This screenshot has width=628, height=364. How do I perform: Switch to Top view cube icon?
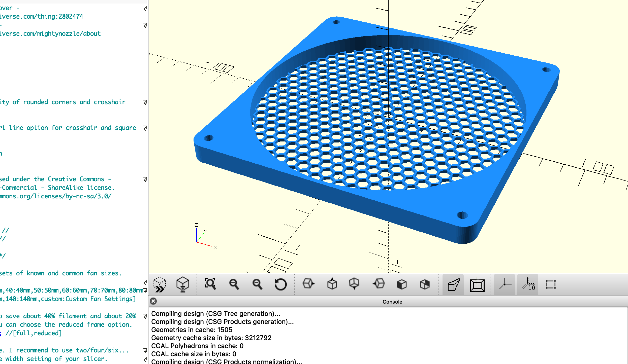332,284
